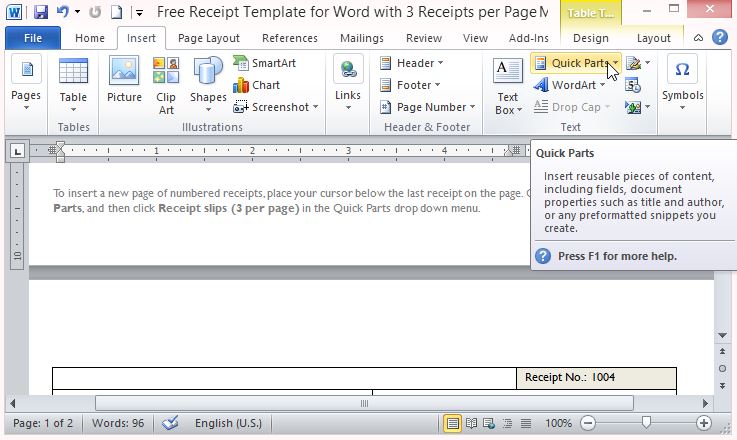Click the Receipt No. 1004 cell
Image resolution: width=737 pixels, height=440 pixels.
point(596,378)
